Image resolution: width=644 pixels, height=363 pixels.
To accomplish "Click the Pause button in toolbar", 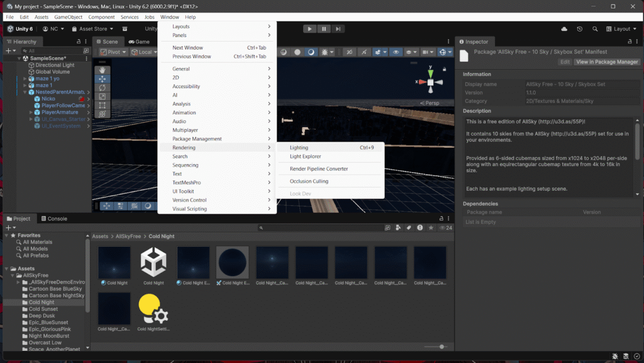I will tap(324, 29).
